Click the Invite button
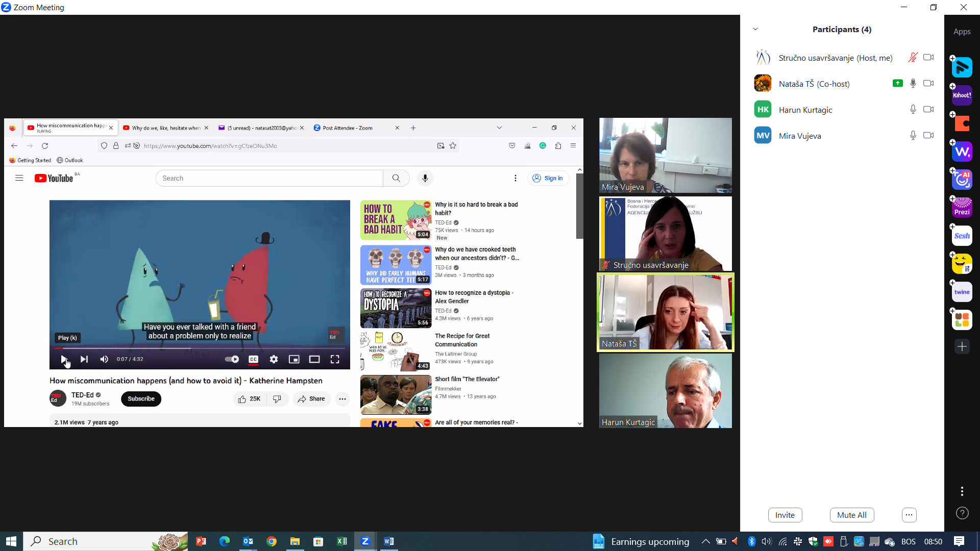 [x=785, y=515]
